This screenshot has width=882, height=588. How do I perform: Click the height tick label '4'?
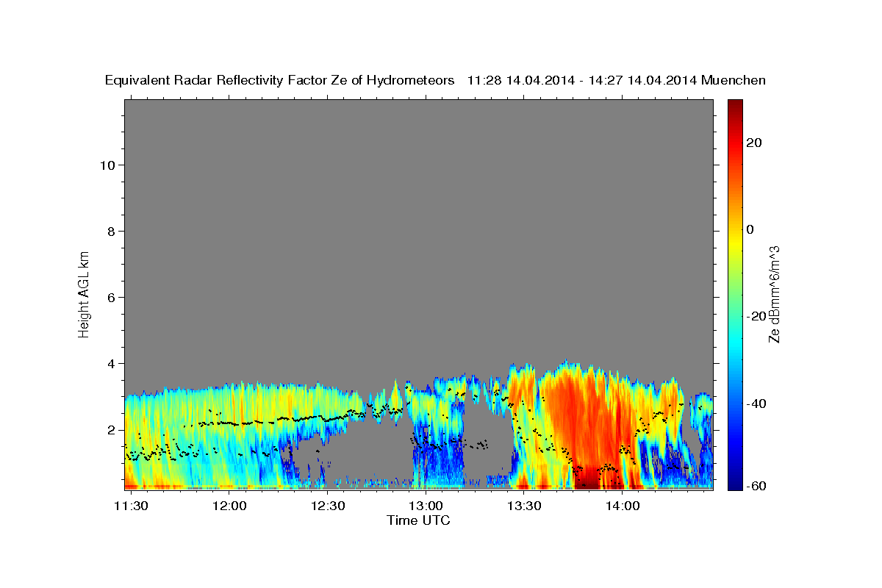(112, 363)
